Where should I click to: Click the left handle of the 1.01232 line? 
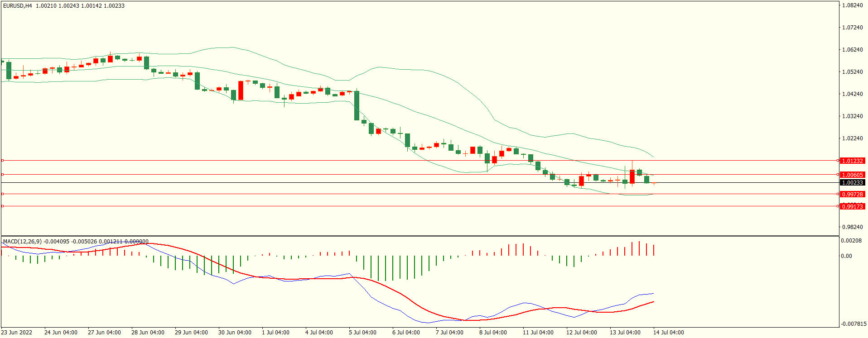click(2, 161)
